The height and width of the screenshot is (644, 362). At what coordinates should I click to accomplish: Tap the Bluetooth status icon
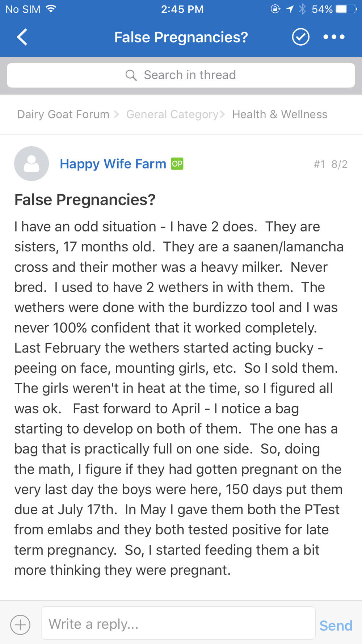(x=302, y=9)
